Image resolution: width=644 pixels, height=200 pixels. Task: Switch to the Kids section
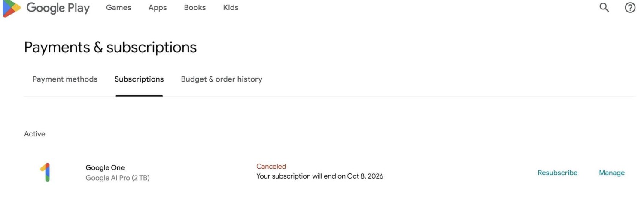tap(231, 8)
